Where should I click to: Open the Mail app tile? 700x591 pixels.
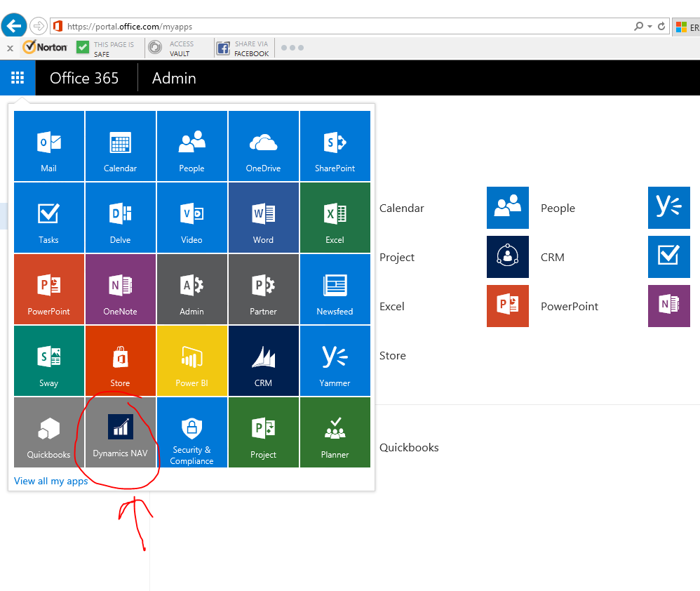pos(49,146)
